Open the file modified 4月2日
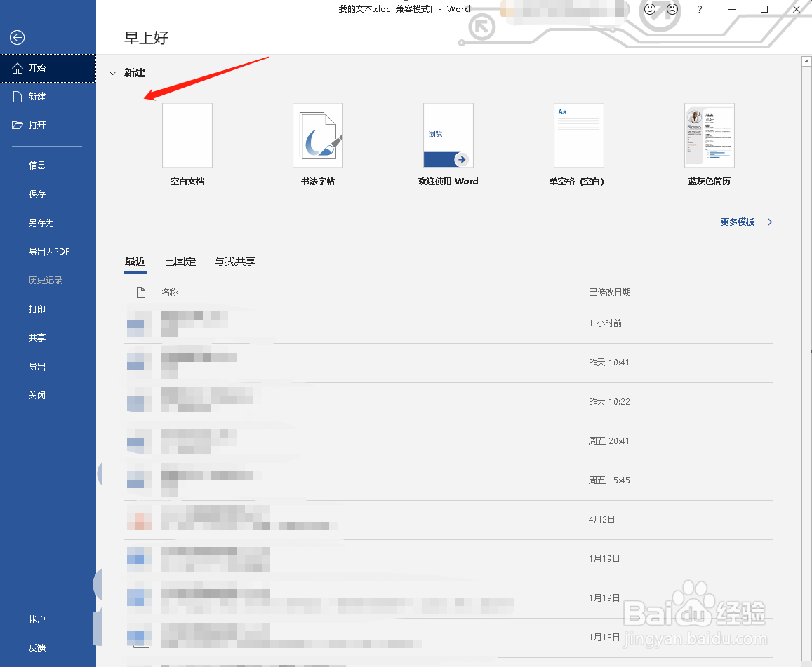Image resolution: width=812 pixels, height=667 pixels. pyautogui.click(x=448, y=520)
